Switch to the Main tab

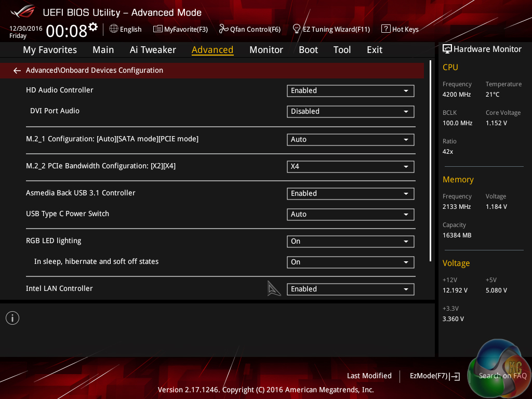click(x=103, y=50)
